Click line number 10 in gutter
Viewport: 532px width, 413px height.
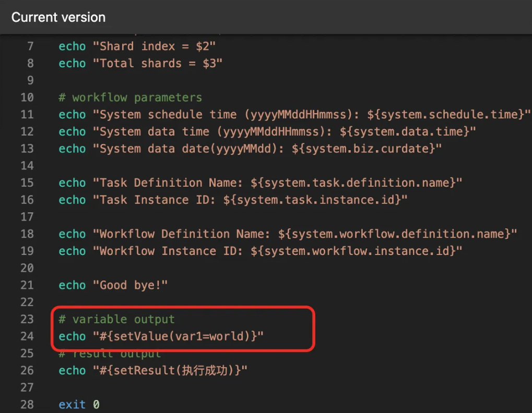click(27, 98)
